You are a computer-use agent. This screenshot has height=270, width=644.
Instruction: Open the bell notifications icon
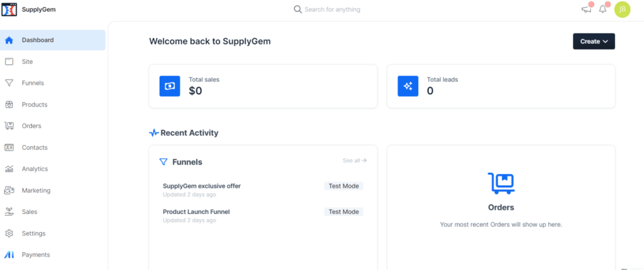(603, 9)
